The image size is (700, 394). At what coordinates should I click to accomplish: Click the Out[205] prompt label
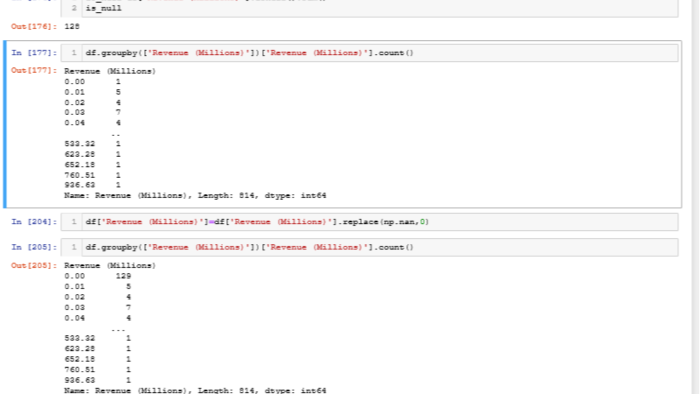34,265
